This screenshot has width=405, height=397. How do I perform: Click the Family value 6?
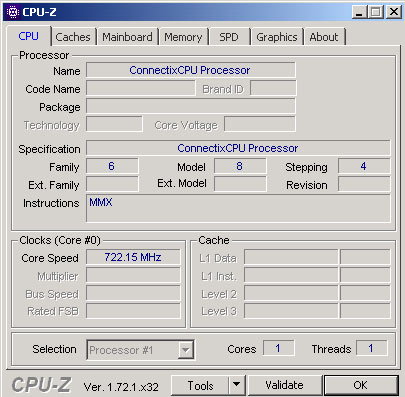[x=112, y=166]
